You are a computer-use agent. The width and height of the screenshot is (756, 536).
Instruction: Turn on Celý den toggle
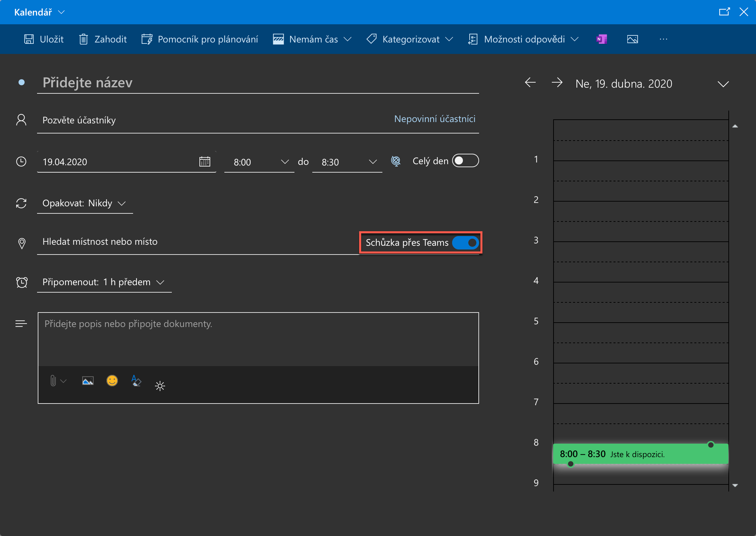coord(465,161)
